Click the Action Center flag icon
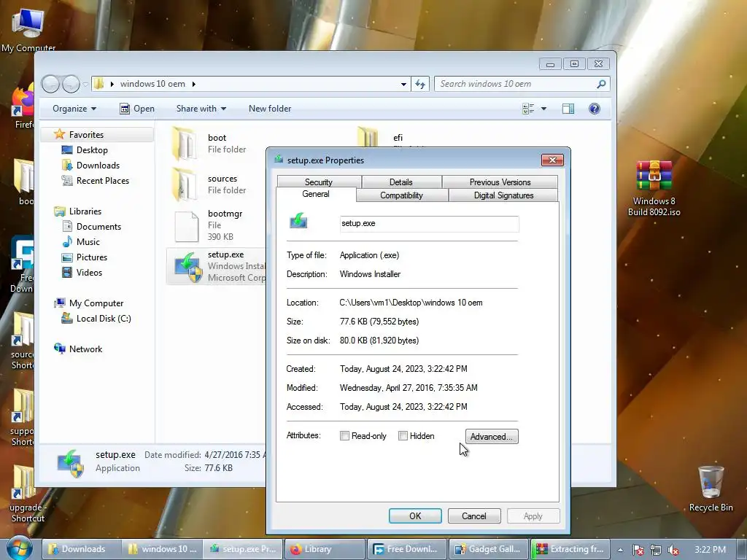The image size is (747, 560). click(x=638, y=550)
